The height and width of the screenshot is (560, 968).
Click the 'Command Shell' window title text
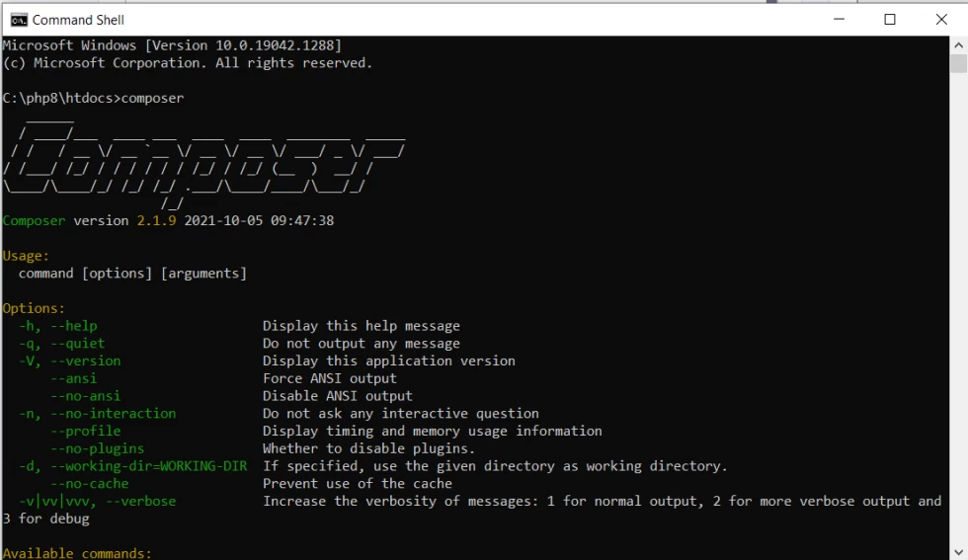(78, 20)
